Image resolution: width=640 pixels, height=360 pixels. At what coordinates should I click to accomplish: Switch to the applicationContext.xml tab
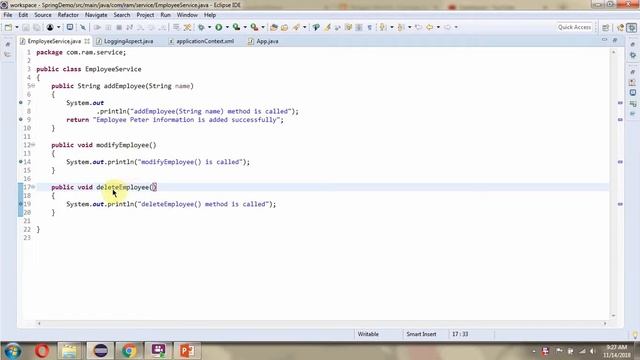pos(204,41)
